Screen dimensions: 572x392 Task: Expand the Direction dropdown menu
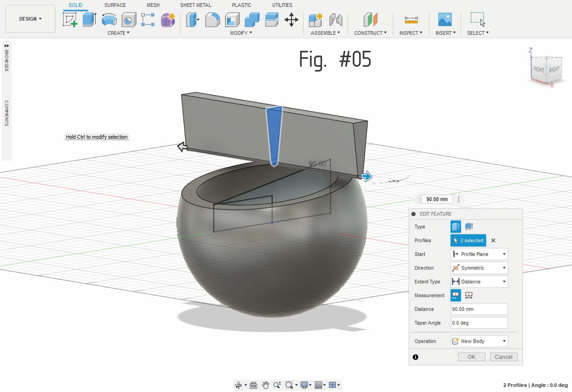point(504,268)
